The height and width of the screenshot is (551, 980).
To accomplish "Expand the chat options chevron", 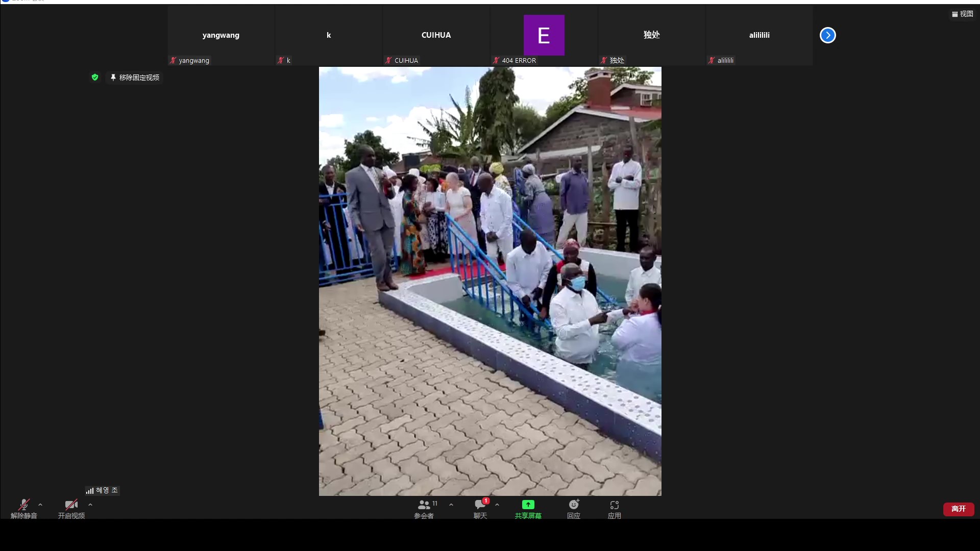I will tap(497, 505).
